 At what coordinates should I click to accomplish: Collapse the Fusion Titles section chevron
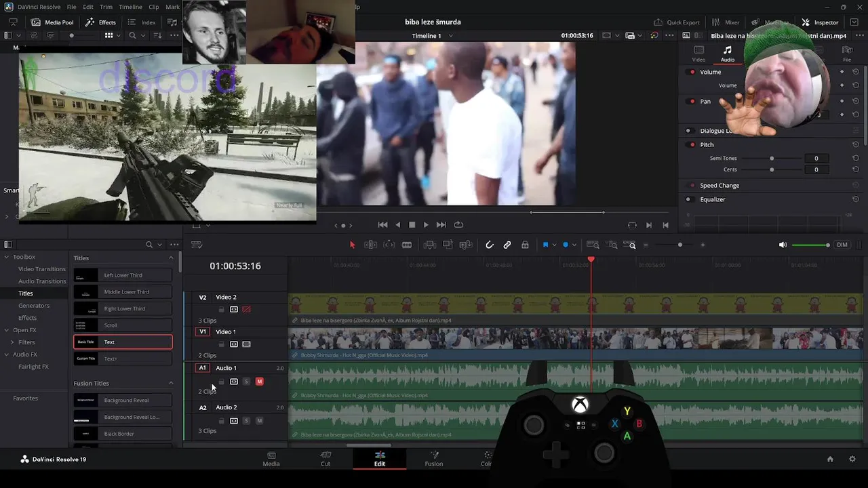(171, 383)
